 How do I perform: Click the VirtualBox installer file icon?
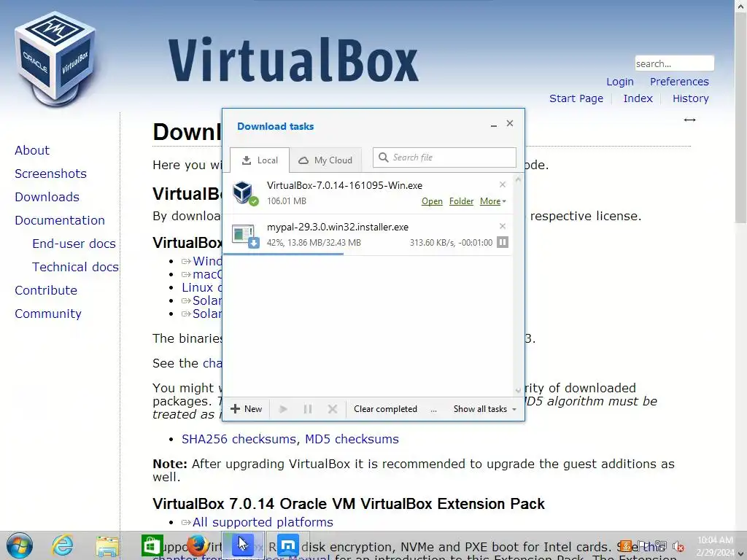pyautogui.click(x=245, y=192)
